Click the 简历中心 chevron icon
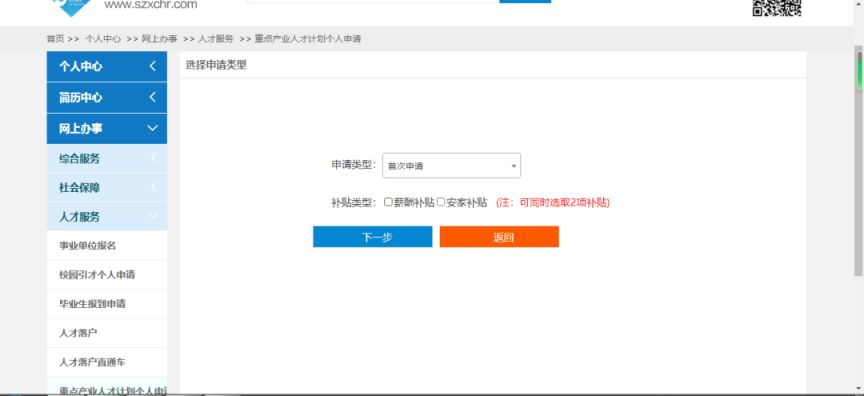Viewport: 864px width, 396px height. pyautogui.click(x=153, y=97)
